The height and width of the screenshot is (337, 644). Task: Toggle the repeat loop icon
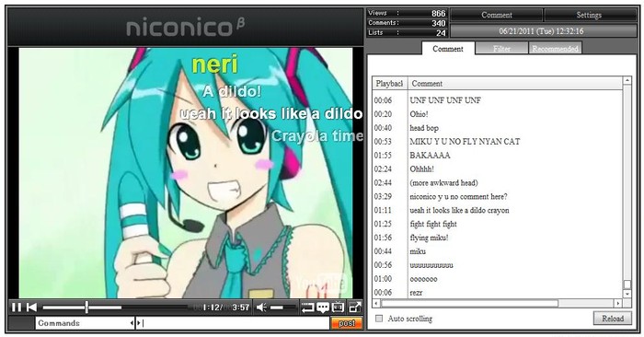[x=307, y=307]
